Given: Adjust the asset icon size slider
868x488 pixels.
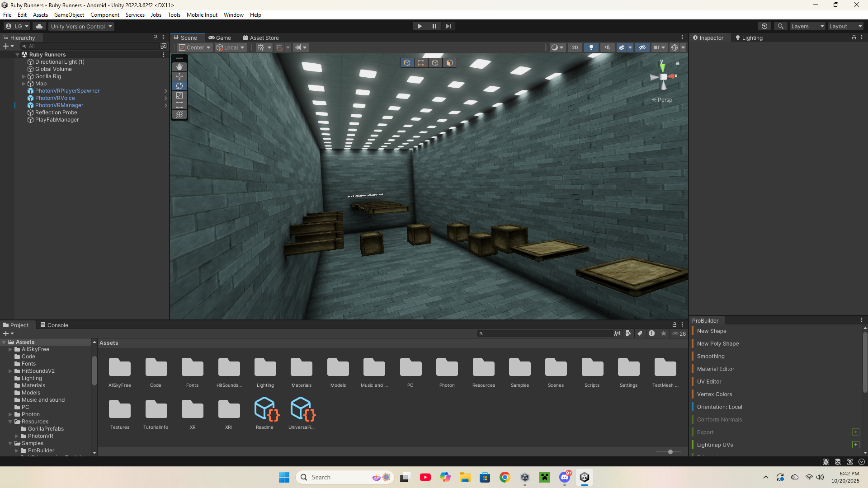Looking at the screenshot, I should tap(670, 452).
